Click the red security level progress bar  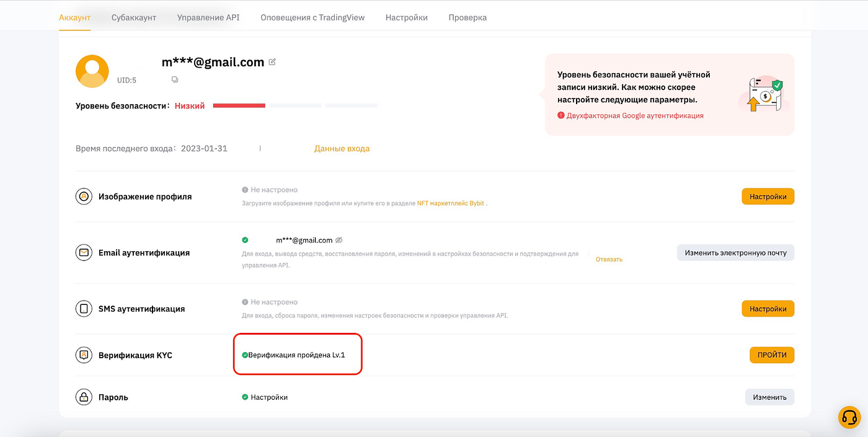tap(239, 105)
